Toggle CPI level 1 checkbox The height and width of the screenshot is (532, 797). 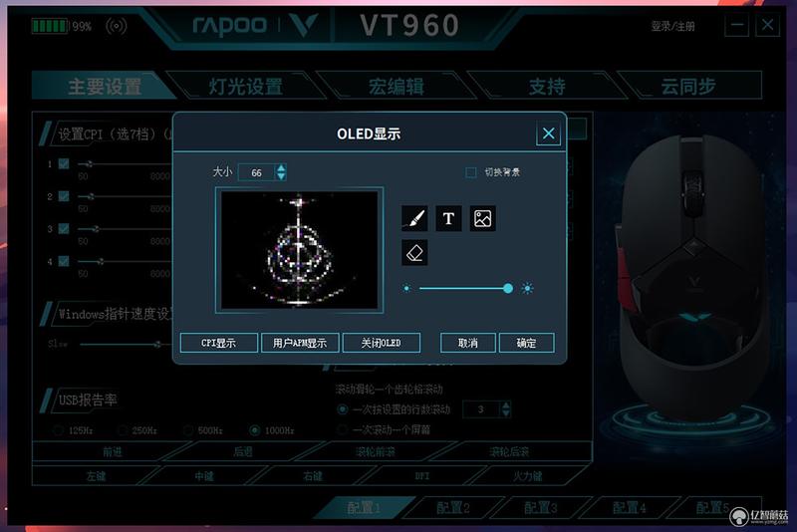pyautogui.click(x=64, y=163)
